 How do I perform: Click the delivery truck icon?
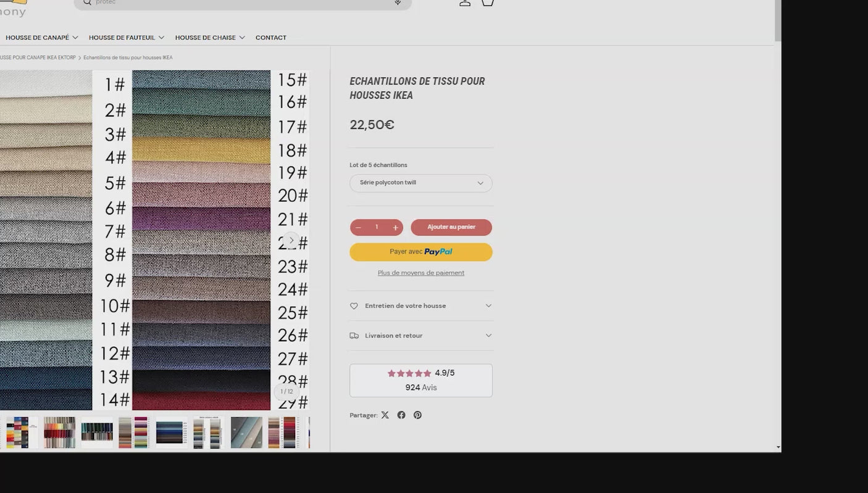[354, 336]
